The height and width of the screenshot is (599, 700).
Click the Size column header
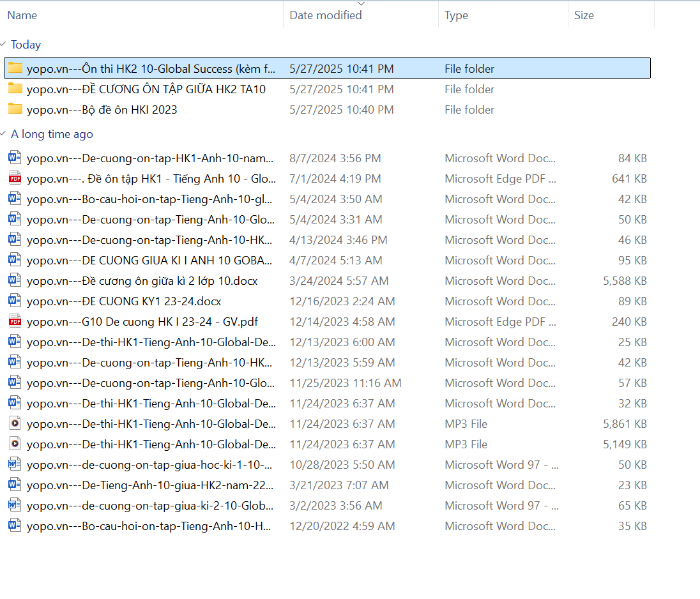tap(584, 15)
